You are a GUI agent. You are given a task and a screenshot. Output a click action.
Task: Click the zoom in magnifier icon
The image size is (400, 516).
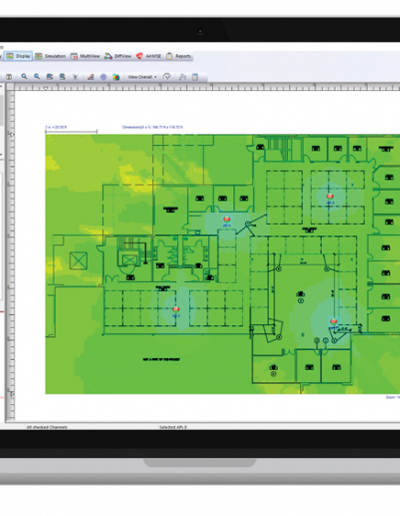pyautogui.click(x=24, y=77)
